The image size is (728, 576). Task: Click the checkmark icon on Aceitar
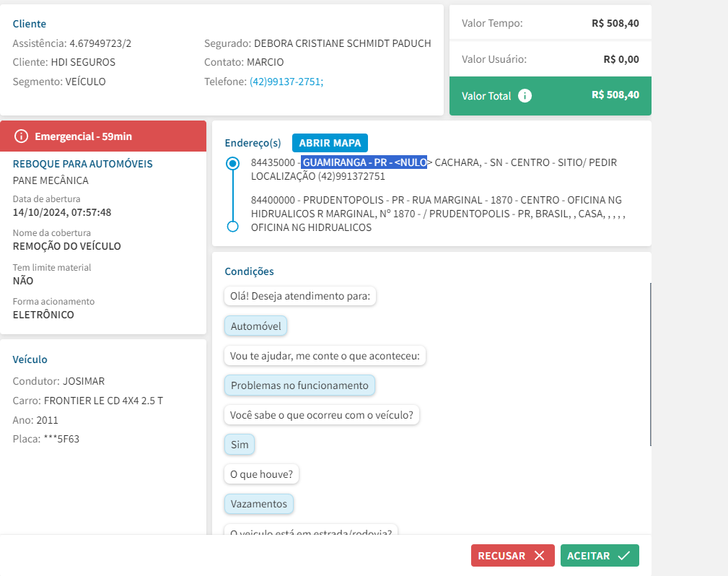(624, 556)
